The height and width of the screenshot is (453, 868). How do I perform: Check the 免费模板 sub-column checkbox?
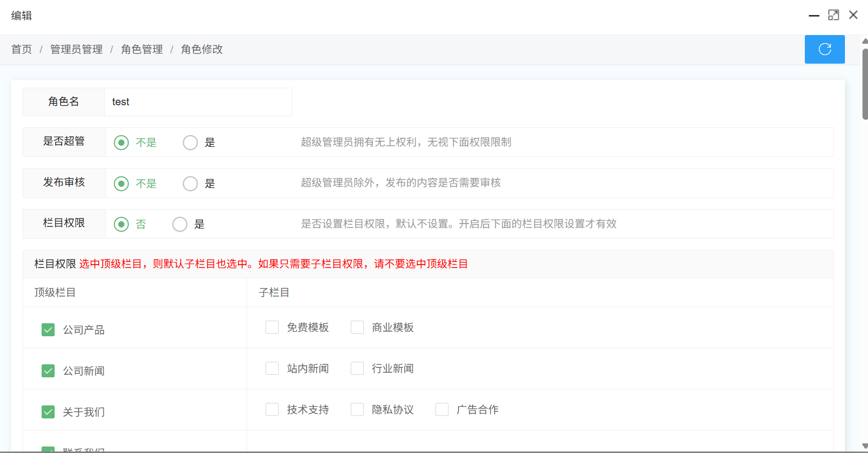point(272,328)
